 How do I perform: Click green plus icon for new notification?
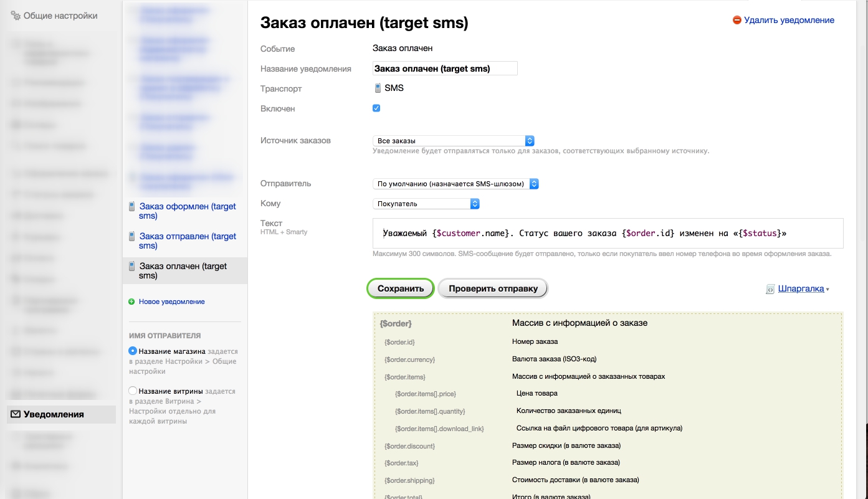pyautogui.click(x=131, y=302)
